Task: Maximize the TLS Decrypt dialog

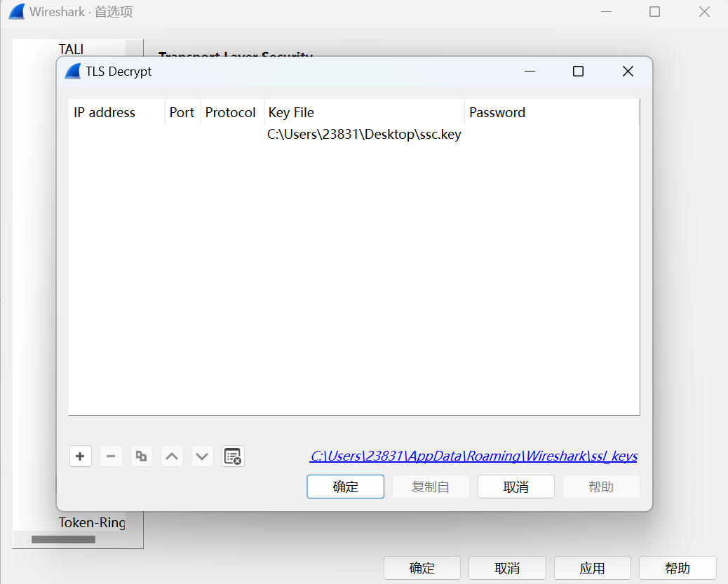Action: coord(578,72)
